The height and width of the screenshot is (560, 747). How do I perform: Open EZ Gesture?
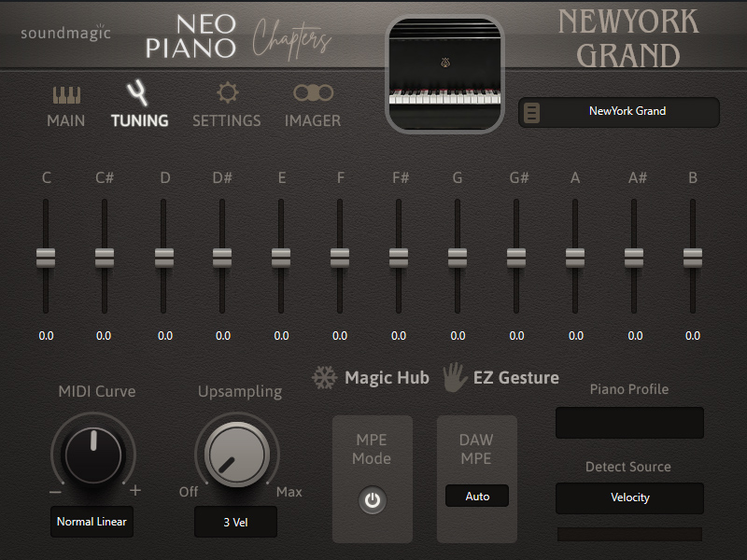tap(516, 378)
